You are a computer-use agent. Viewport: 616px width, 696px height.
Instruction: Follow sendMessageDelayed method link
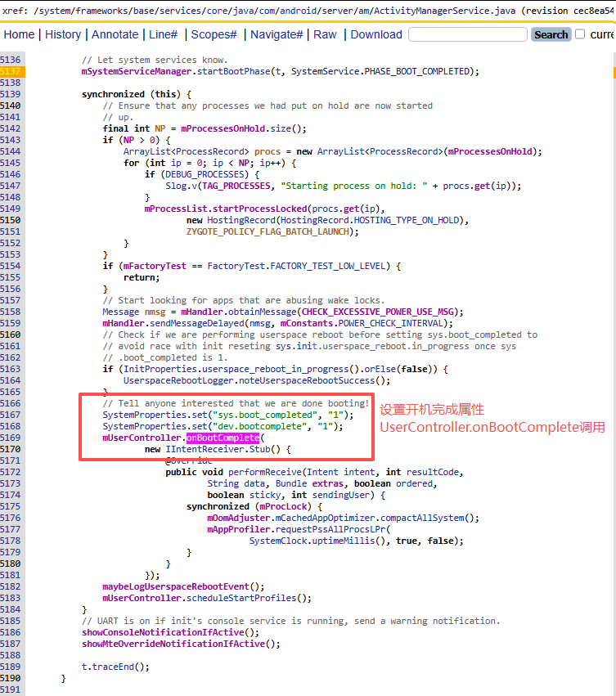point(197,323)
